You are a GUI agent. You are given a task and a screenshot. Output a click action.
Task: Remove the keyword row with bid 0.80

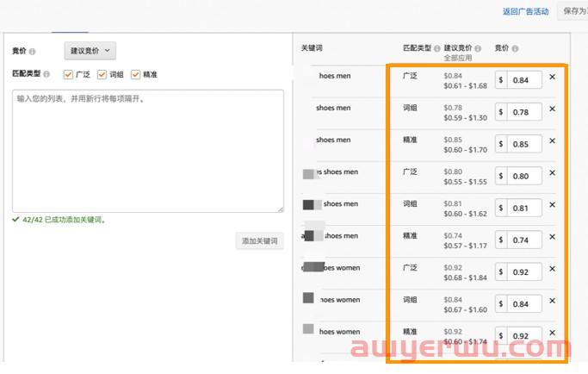click(x=552, y=172)
